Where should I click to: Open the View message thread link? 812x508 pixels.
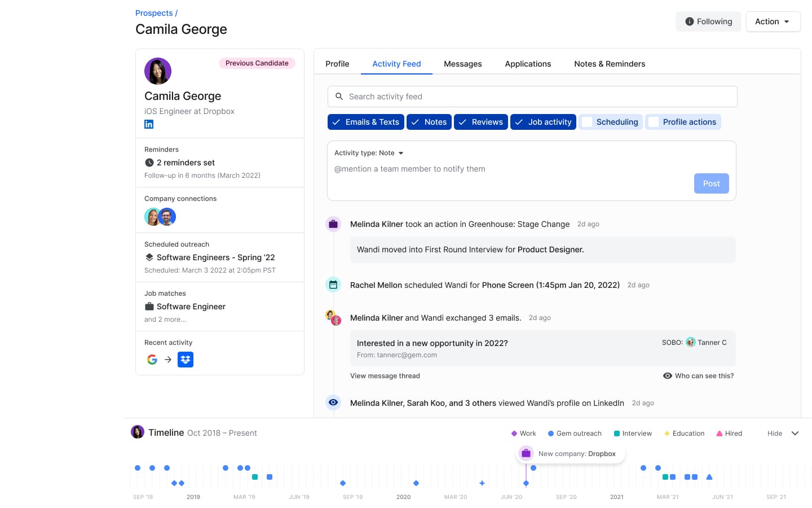(385, 376)
